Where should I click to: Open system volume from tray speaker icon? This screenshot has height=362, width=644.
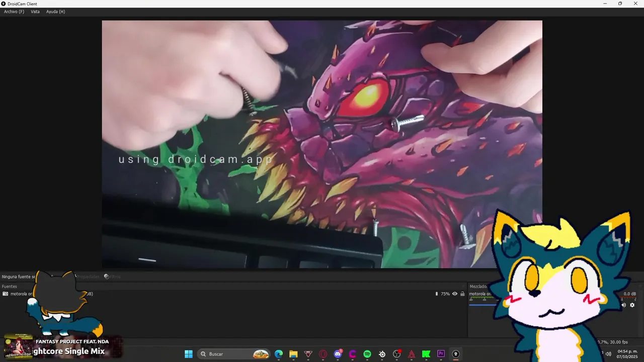pyautogui.click(x=608, y=353)
